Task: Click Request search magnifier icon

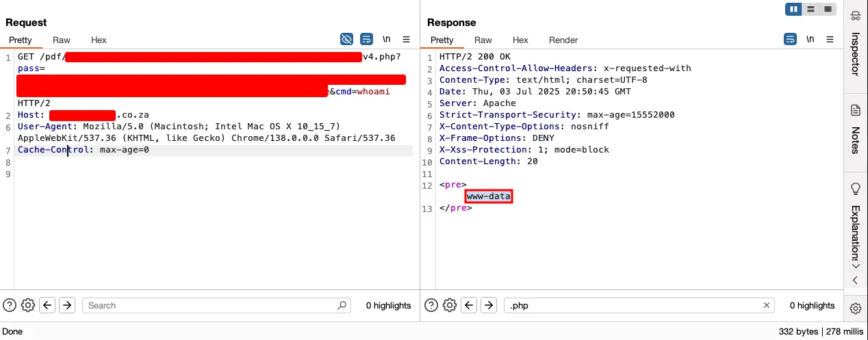Action: click(342, 305)
